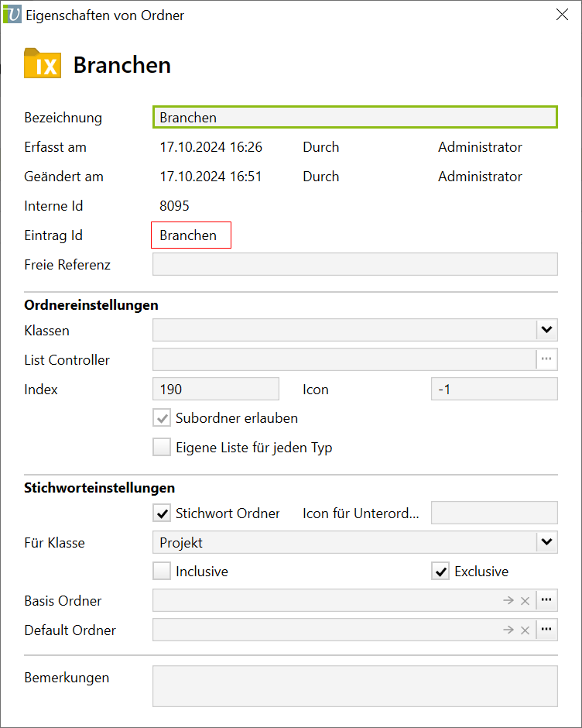
Task: Uncheck the Stichwort Ordner checkbox
Action: [x=162, y=513]
